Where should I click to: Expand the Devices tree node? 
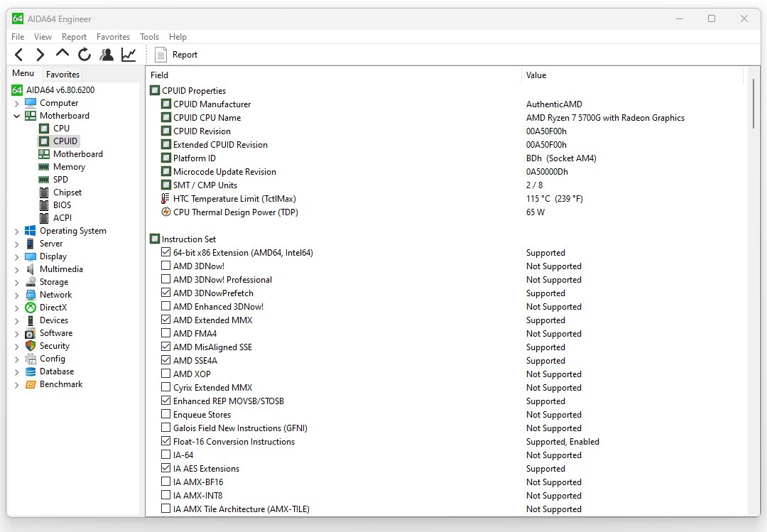pos(16,320)
